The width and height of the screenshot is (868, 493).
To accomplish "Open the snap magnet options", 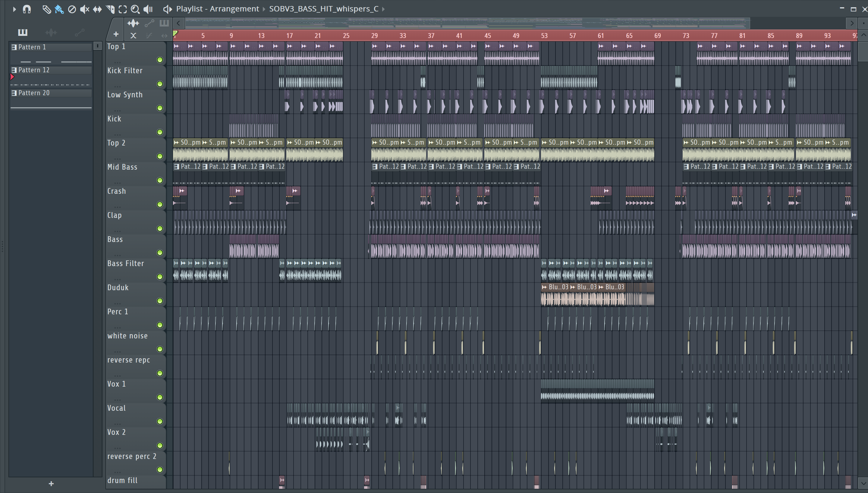I will click(x=27, y=9).
